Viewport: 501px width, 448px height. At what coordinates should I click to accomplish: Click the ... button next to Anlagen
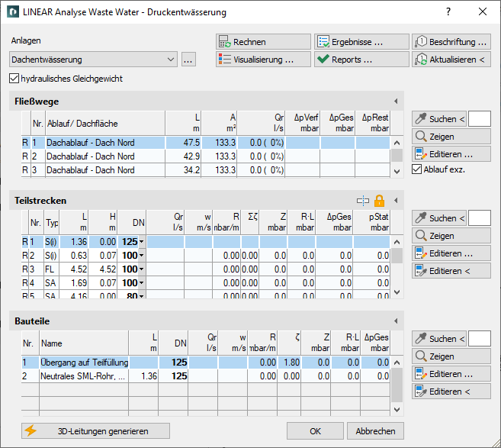[188, 60]
